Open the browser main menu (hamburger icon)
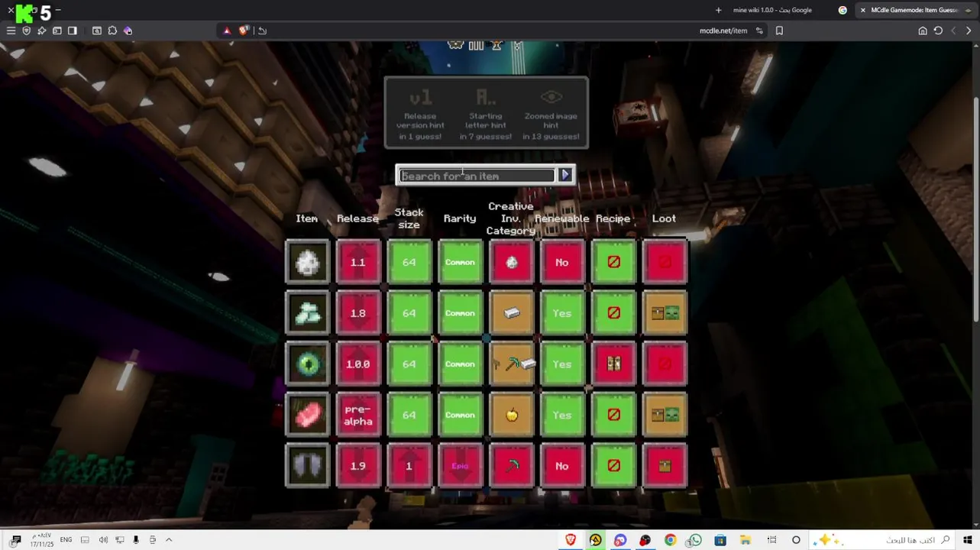The height and width of the screenshot is (550, 980). 11,31
